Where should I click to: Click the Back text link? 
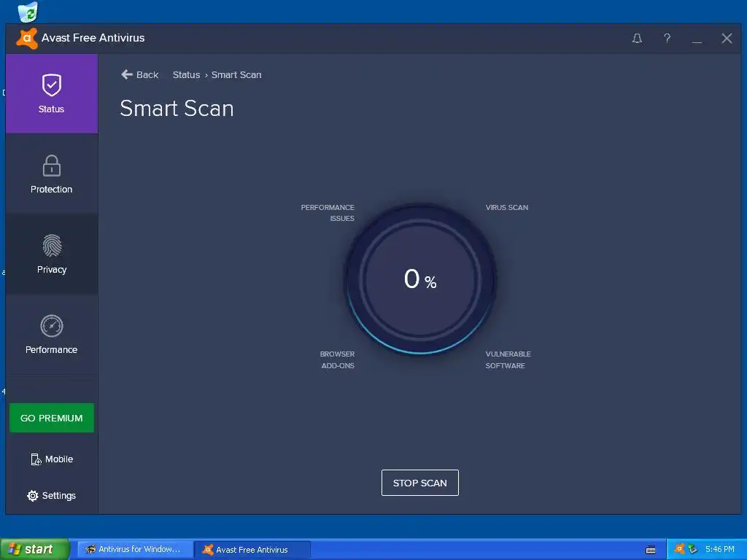147,75
